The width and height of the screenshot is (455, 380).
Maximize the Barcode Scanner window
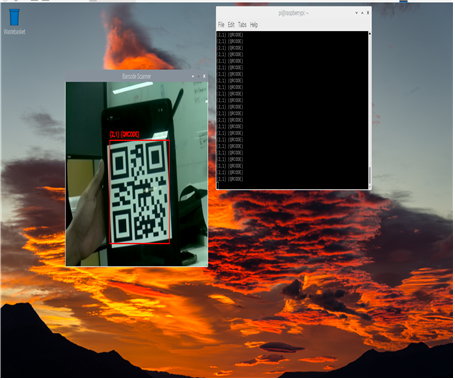[199, 76]
